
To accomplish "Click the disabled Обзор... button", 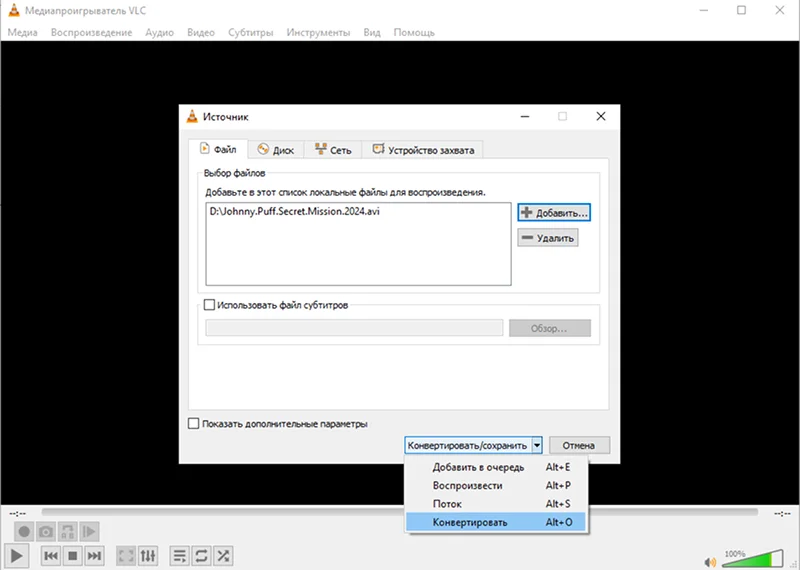I will pos(549,328).
